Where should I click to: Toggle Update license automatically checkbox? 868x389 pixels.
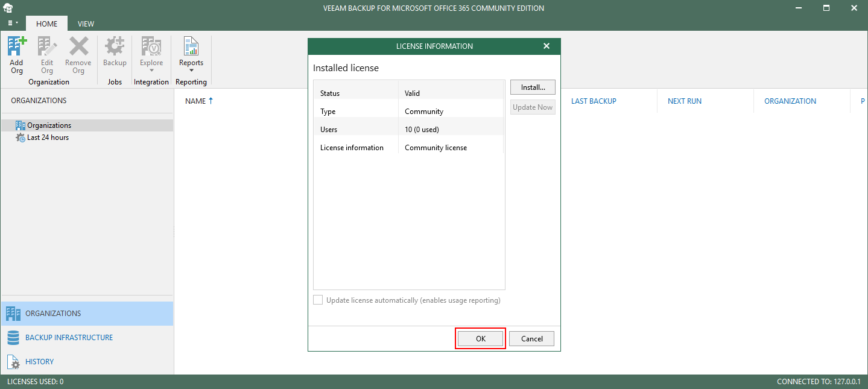coord(318,300)
